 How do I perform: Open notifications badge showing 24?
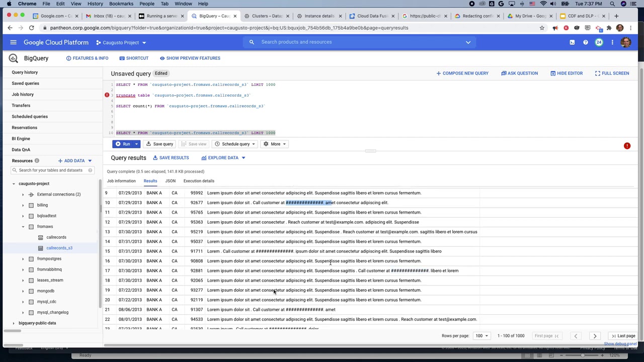[x=599, y=42]
